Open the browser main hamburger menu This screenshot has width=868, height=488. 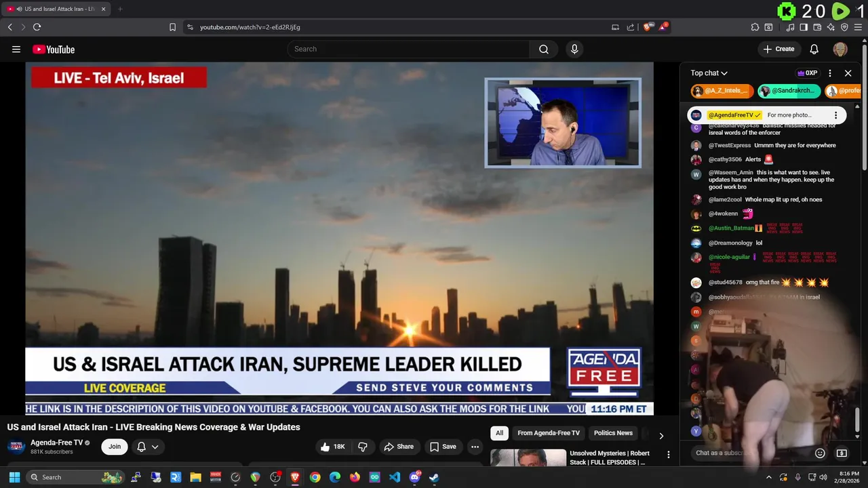coord(859,27)
